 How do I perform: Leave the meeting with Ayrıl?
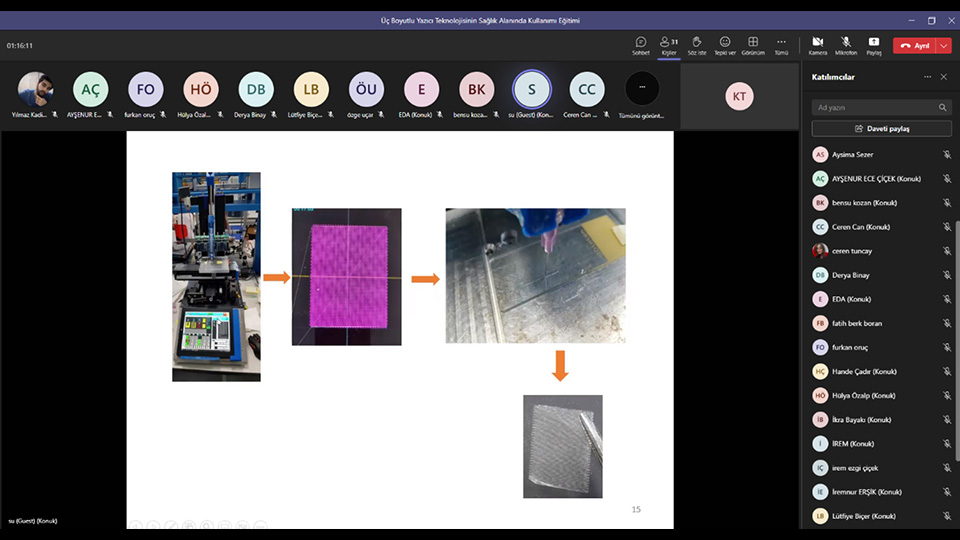914,45
